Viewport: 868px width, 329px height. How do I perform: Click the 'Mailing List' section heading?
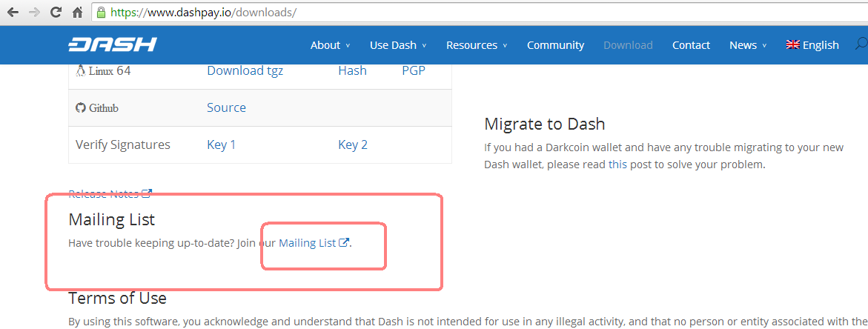[112, 219]
